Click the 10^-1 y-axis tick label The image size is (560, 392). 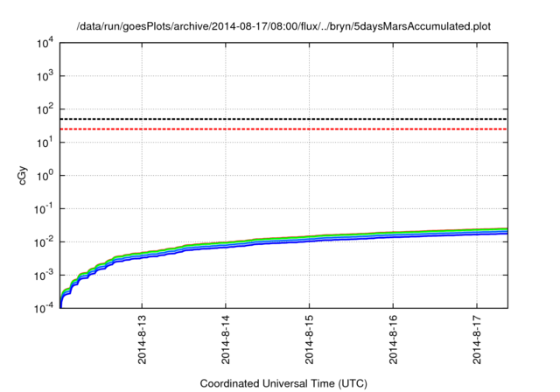[x=44, y=209]
